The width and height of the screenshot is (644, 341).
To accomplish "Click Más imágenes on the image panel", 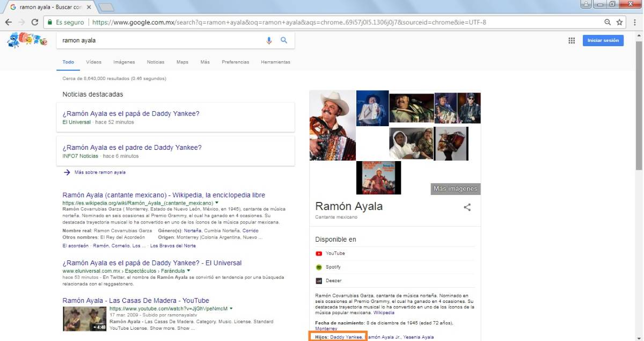I will point(455,188).
